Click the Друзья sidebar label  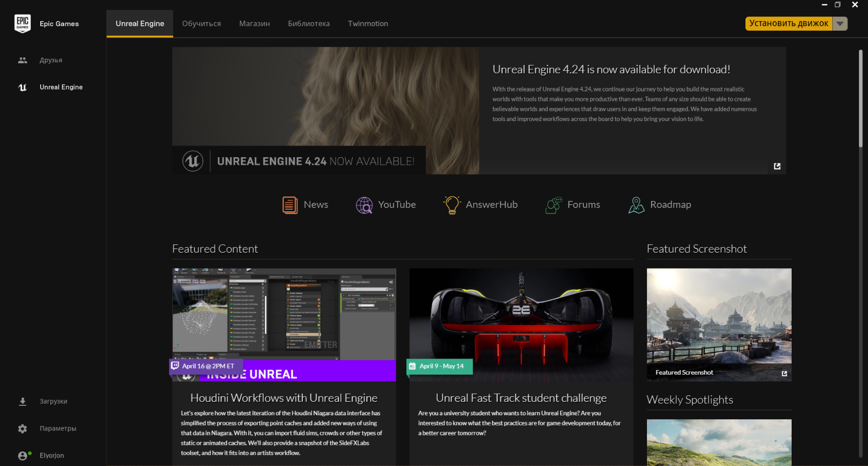[51, 60]
